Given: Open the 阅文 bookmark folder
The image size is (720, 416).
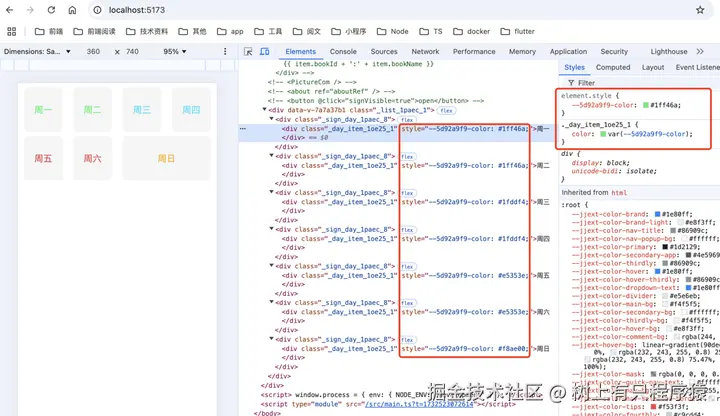Looking at the screenshot, I should (307, 31).
